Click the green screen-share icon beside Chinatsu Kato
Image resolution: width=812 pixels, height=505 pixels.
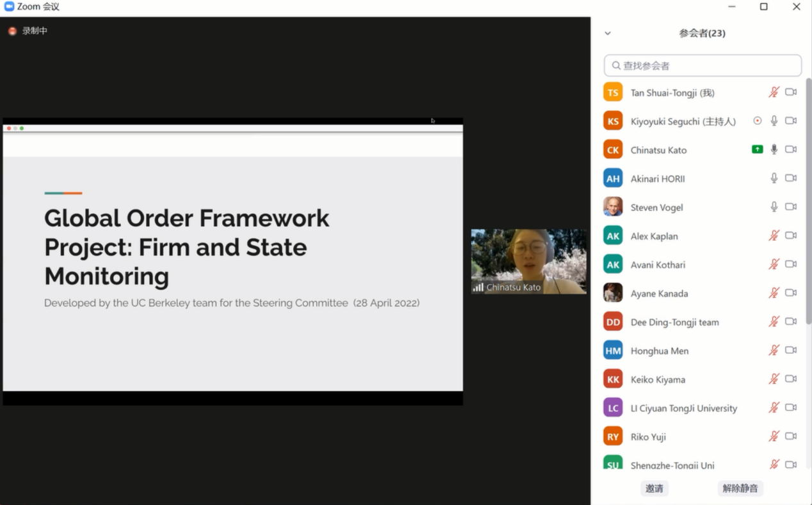coord(758,149)
